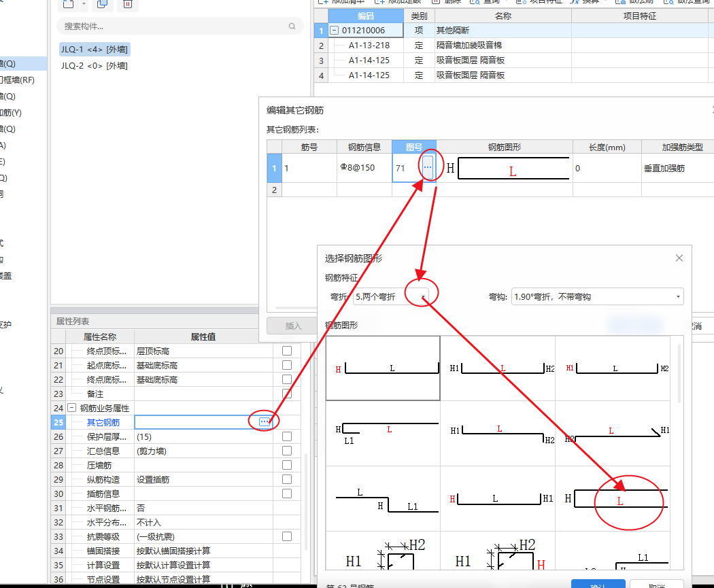Toggle checkbox for 终点顶标 row 20
The height and width of the screenshot is (588, 714).
point(287,351)
